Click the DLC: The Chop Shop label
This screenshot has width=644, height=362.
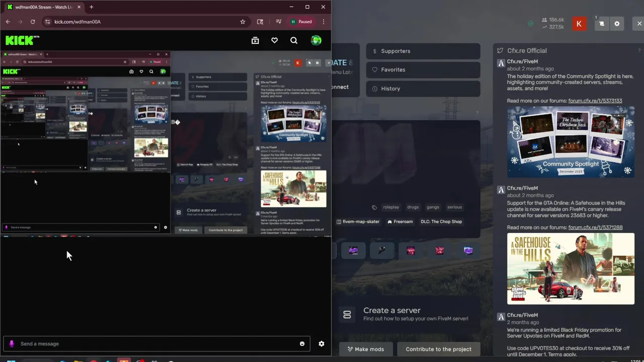coord(441,222)
